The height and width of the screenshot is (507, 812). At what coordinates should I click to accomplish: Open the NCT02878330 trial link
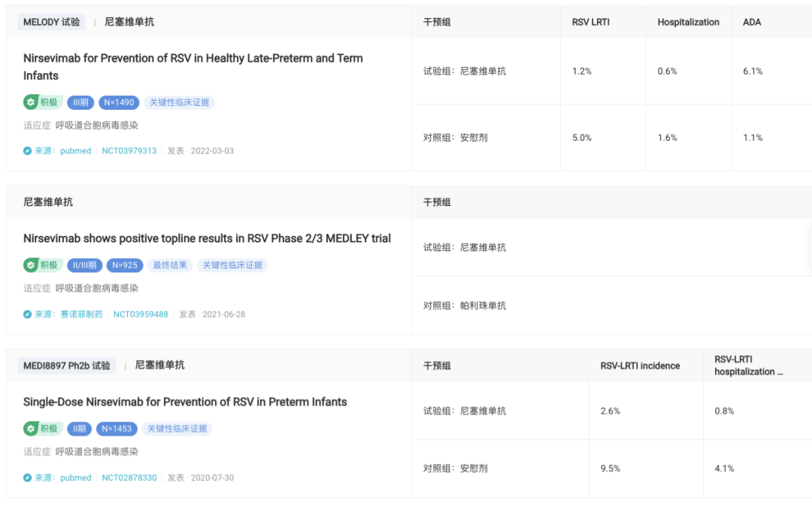(129, 478)
